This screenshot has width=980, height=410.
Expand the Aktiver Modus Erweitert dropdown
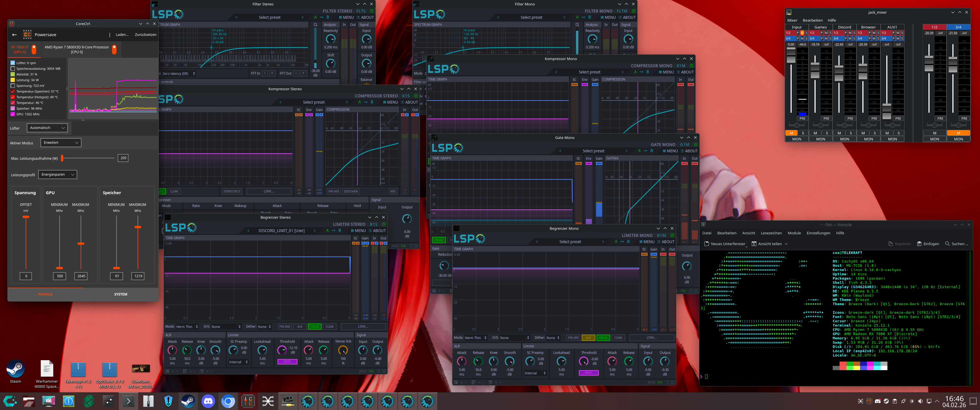click(x=61, y=143)
